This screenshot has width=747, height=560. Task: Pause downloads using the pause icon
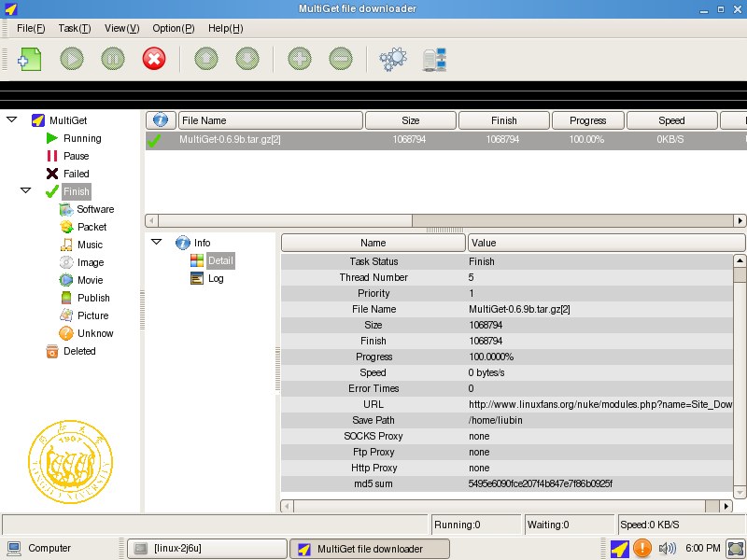[111, 58]
